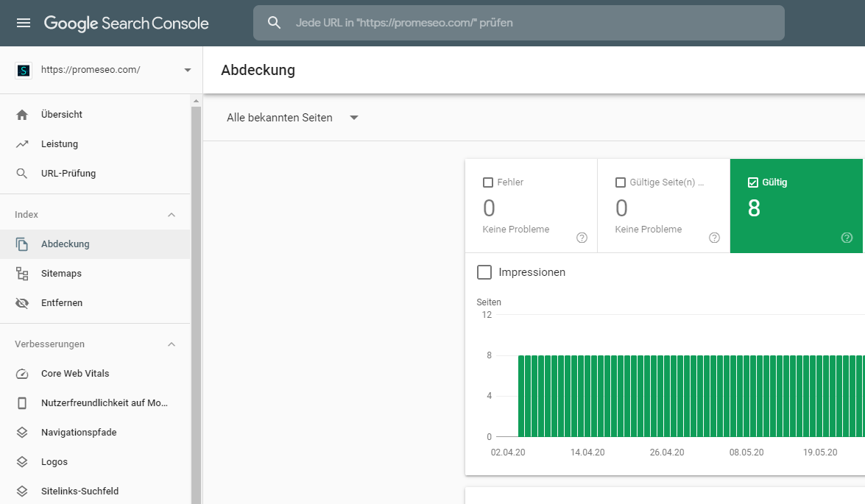This screenshot has width=865, height=504.
Task: Click help icon in green Gültig card
Action: pyautogui.click(x=847, y=237)
